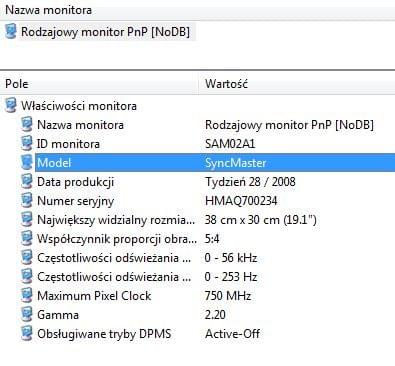The width and height of the screenshot is (395, 366).
Task: Select the Obsługiwane tryby DPMS label
Action: coord(104,334)
